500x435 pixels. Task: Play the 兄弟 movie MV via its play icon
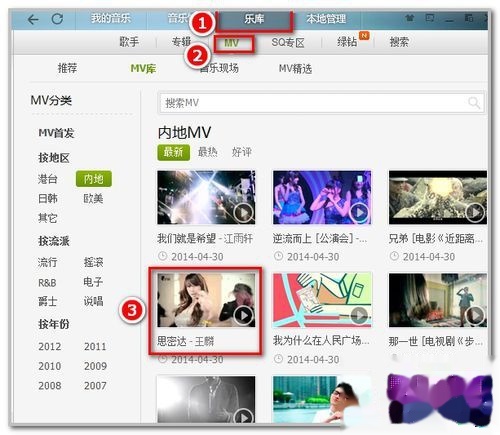[475, 212]
